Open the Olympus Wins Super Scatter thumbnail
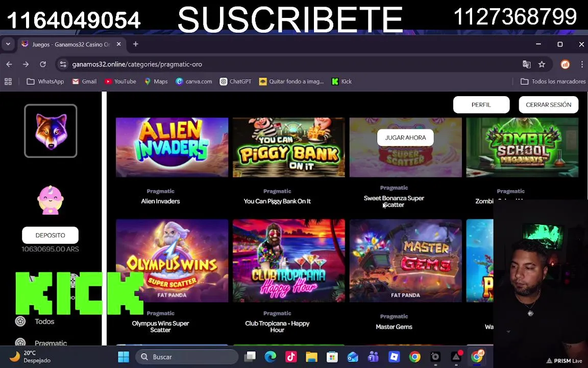 point(171,261)
